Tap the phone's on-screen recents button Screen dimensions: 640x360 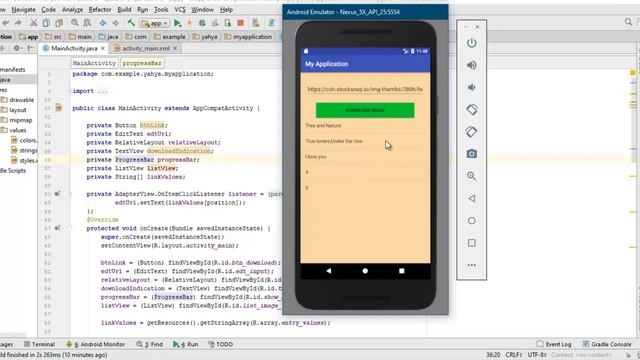click(402, 271)
